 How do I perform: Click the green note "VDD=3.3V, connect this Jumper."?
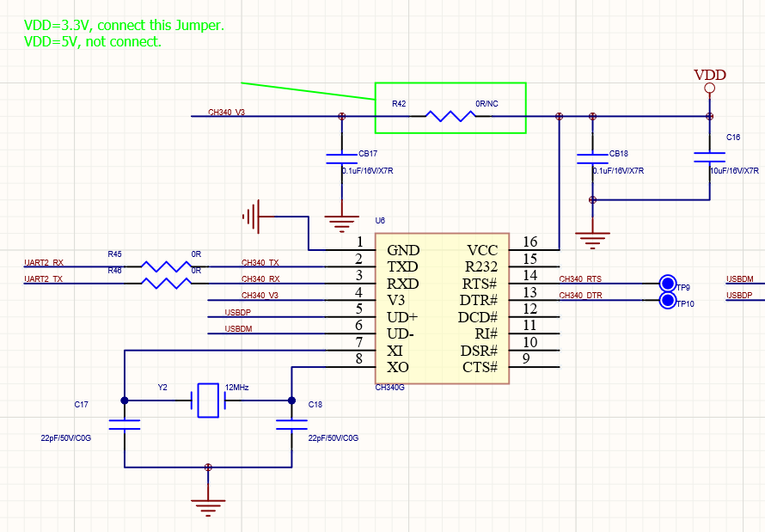[125, 26]
